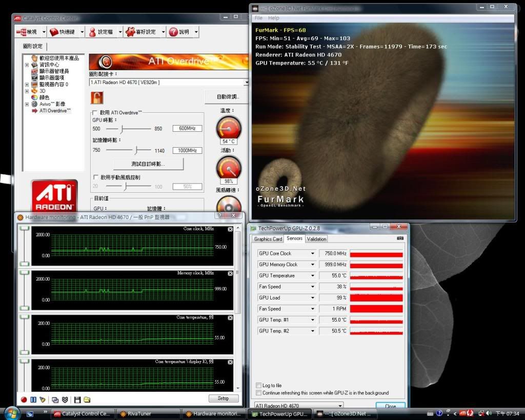Save monitoring log with the floppy disk icon

(x=77, y=399)
